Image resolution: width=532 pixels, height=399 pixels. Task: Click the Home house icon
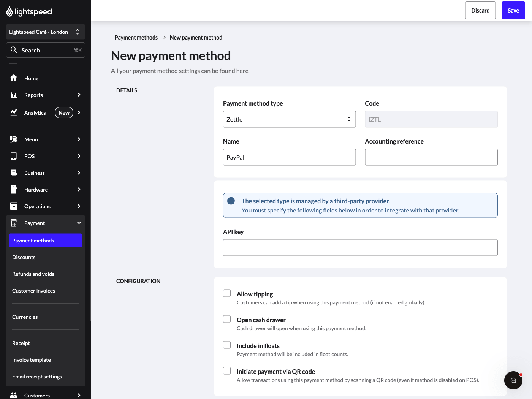pyautogui.click(x=14, y=78)
